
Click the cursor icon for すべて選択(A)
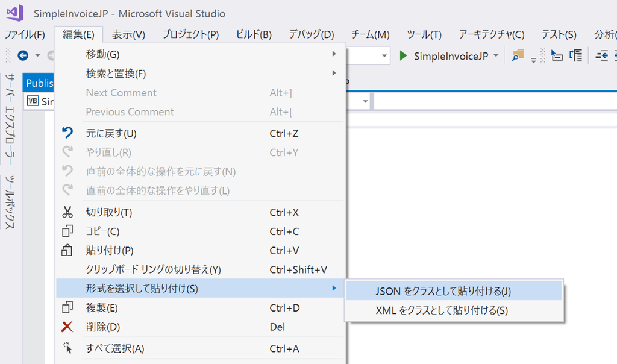[x=67, y=348]
